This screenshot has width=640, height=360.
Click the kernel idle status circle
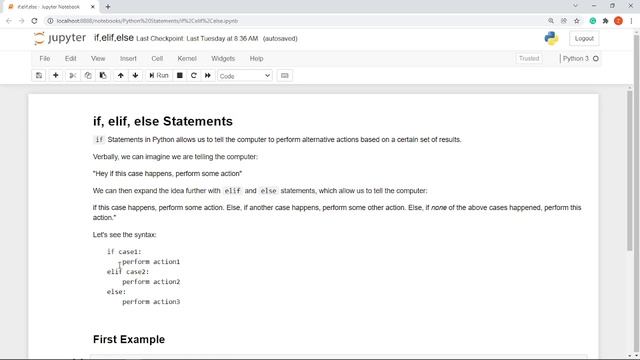pyautogui.click(x=596, y=59)
